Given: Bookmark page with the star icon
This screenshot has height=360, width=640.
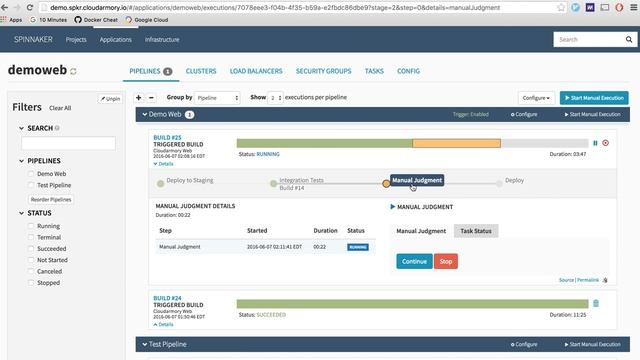Looking at the screenshot, I should point(561,7).
